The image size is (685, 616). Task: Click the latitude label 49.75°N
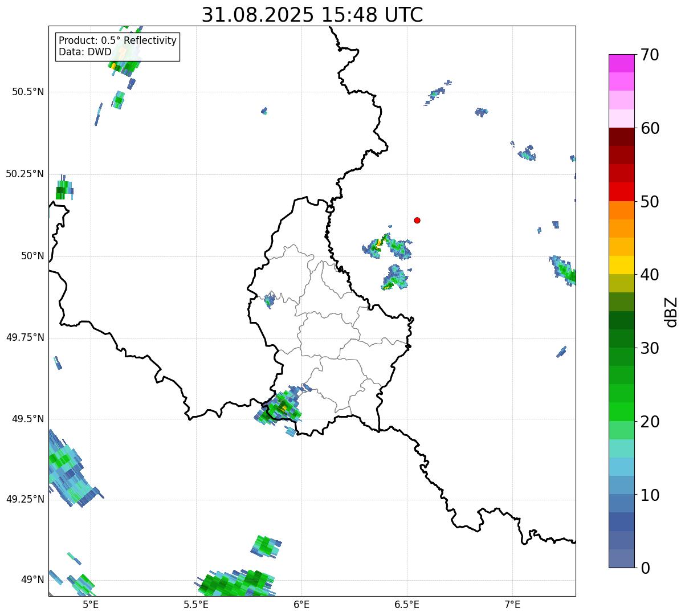point(25,337)
